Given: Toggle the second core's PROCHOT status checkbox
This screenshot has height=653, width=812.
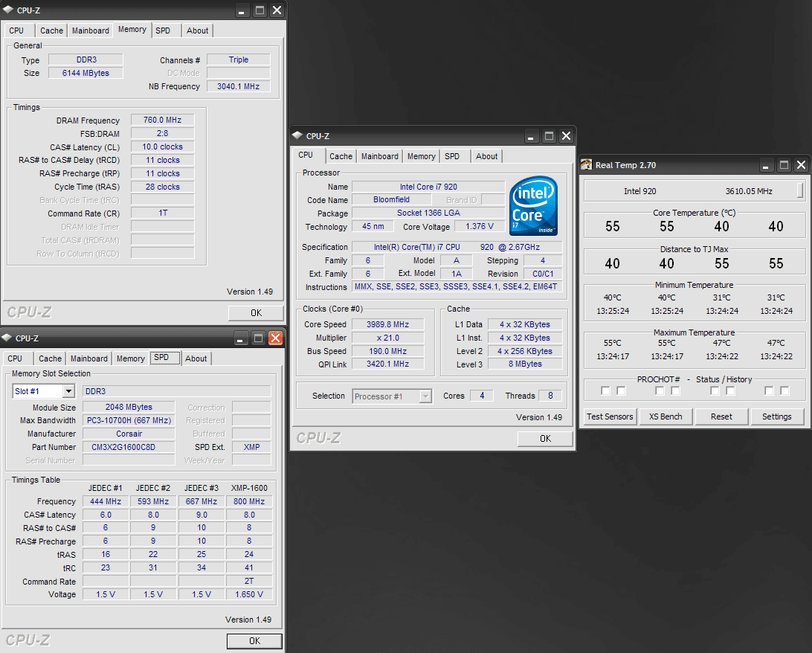Looking at the screenshot, I should [660, 390].
